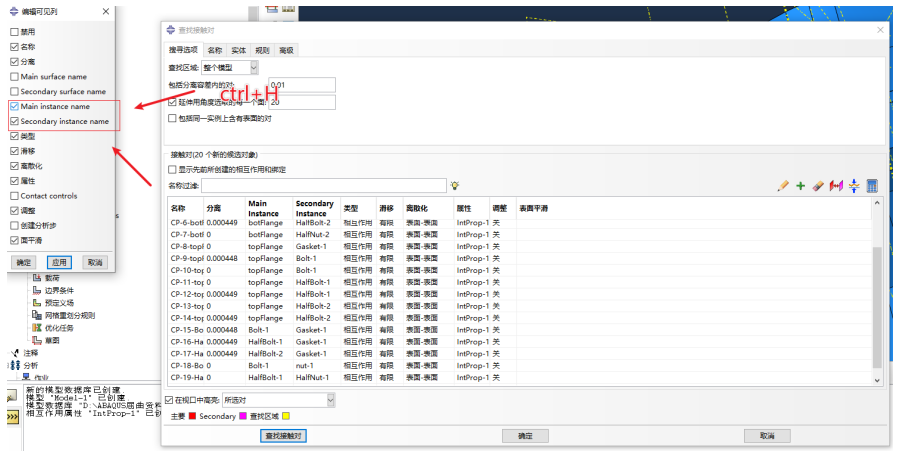Toggle the 创建分析步 checkbox
Screen dimensions: 899x459
pos(14,226)
